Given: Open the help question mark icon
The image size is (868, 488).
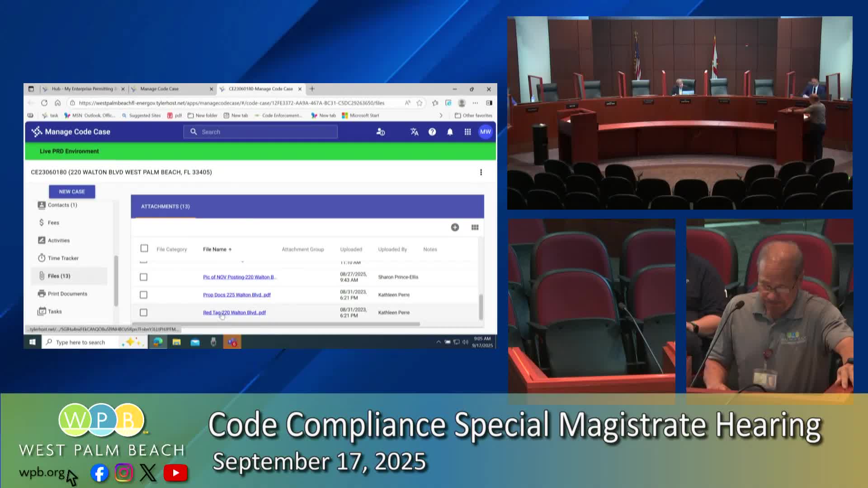Looking at the screenshot, I should click(432, 132).
